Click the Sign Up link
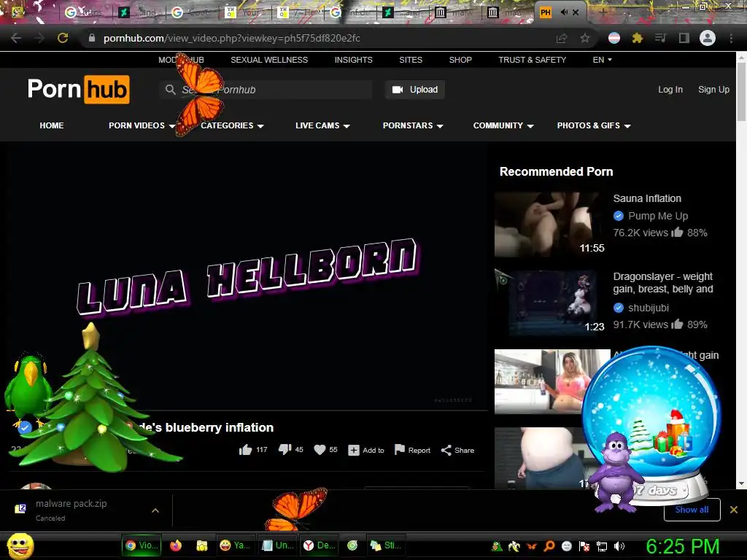The image size is (747, 560). click(713, 90)
